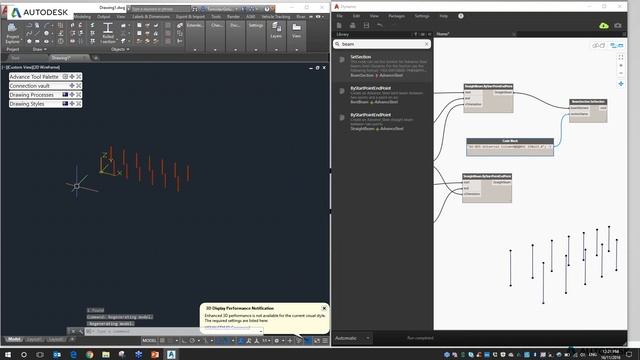This screenshot has width=640, height=360.
Task: Expand the Layers panel arrow in ribbon
Action: (x=276, y=50)
